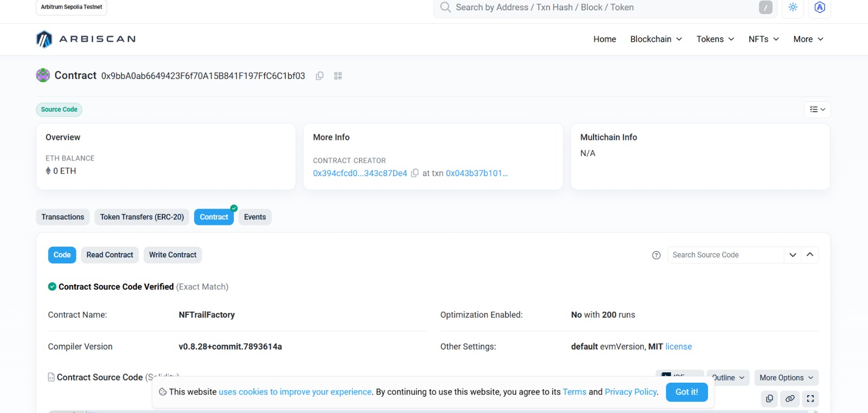Open the Privacy Policy link
The width and height of the screenshot is (868, 413).
point(630,392)
